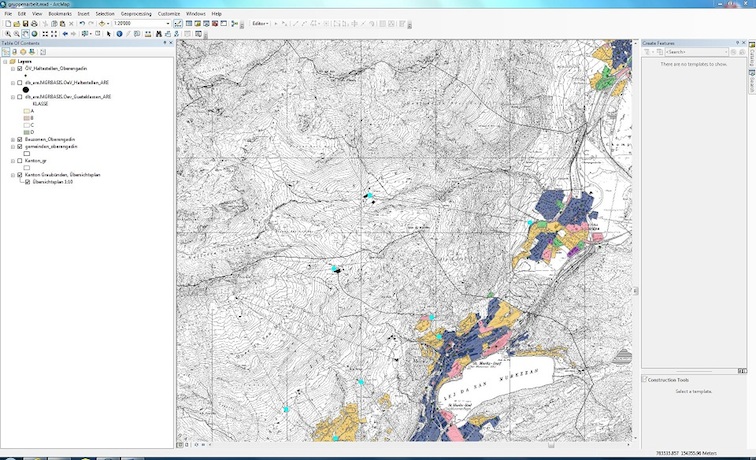Open the Catalog side tab
This screenshot has width=756, height=460.
(x=751, y=56)
